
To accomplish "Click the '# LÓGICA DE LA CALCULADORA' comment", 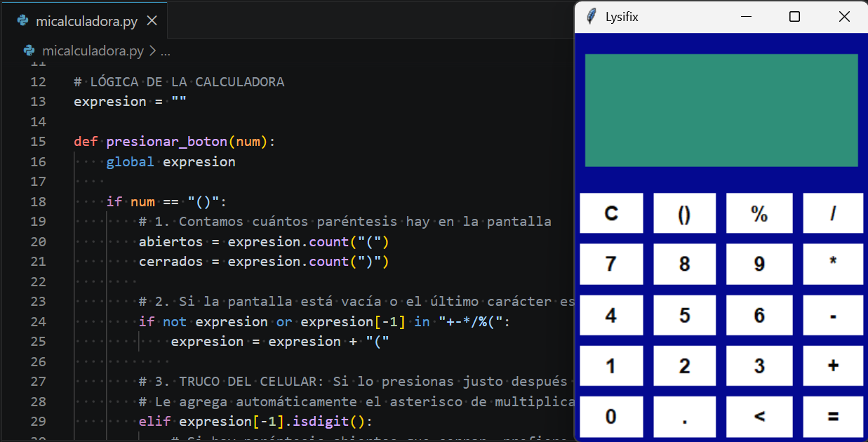I will (179, 82).
